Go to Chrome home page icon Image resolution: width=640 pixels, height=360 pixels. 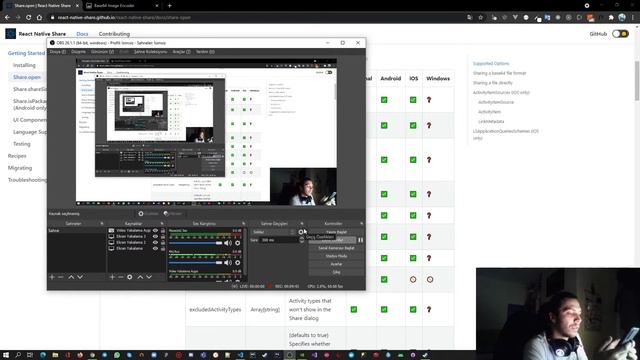39,18
